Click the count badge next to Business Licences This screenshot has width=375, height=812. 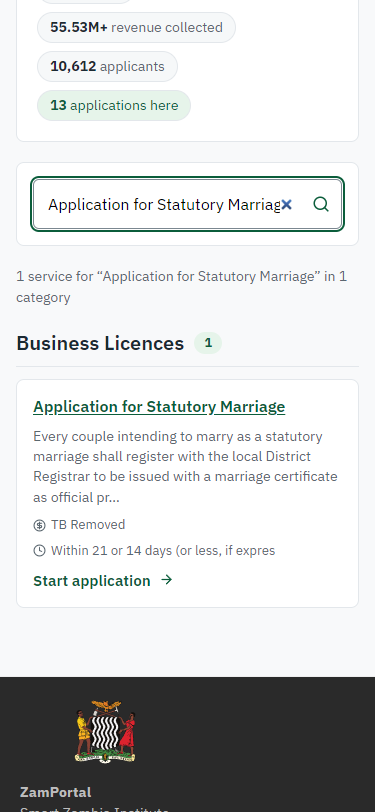(x=208, y=343)
